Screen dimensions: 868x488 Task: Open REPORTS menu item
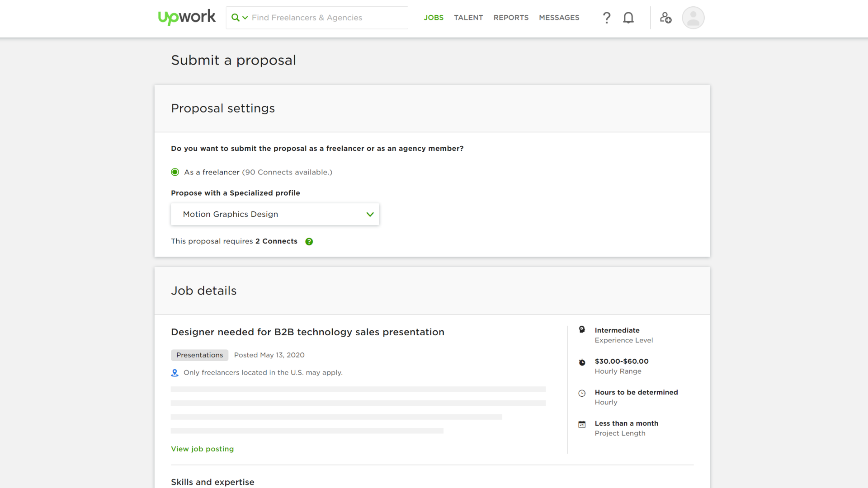coord(511,17)
